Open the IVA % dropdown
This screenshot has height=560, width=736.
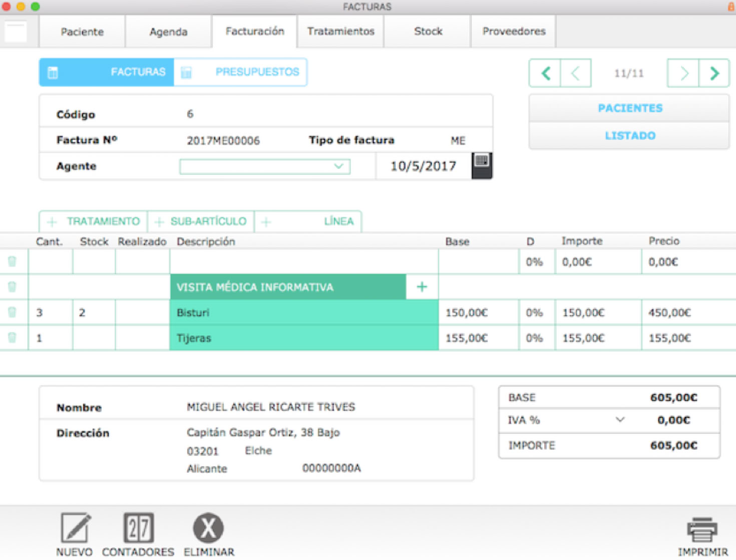pyautogui.click(x=620, y=420)
